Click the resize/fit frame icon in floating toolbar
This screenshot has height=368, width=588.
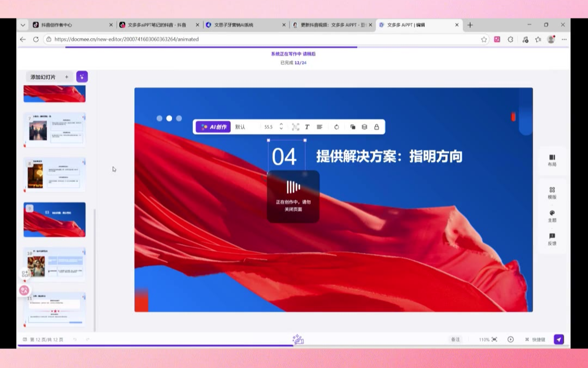[296, 127]
